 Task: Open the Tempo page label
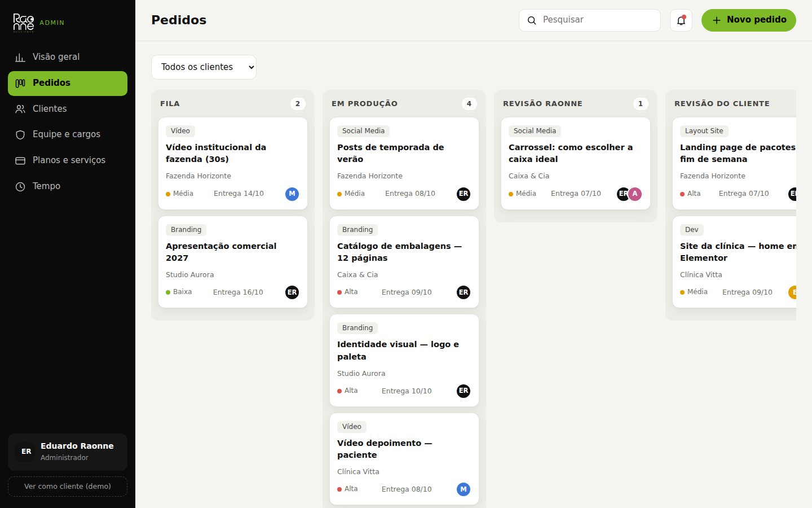point(46,186)
